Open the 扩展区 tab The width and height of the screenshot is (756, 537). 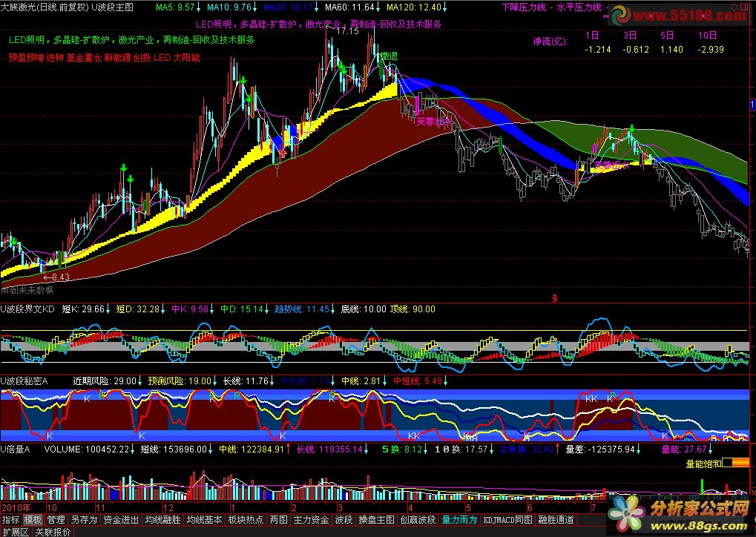click(16, 532)
